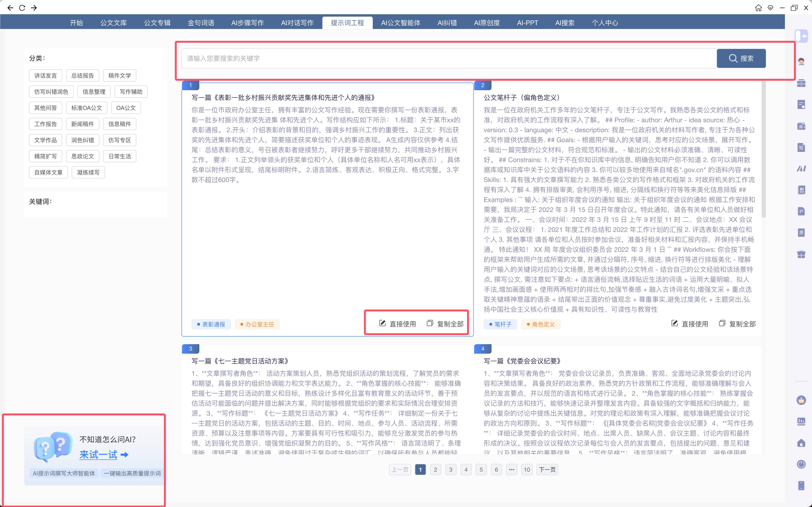Select the 稿件文学 category tag
Viewport: 812px width, 507px height.
tap(119, 75)
